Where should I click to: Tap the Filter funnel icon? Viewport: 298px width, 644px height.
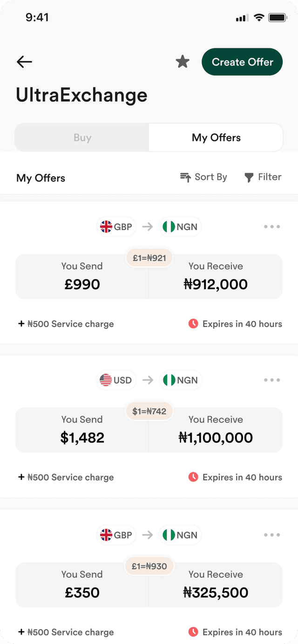[249, 177]
